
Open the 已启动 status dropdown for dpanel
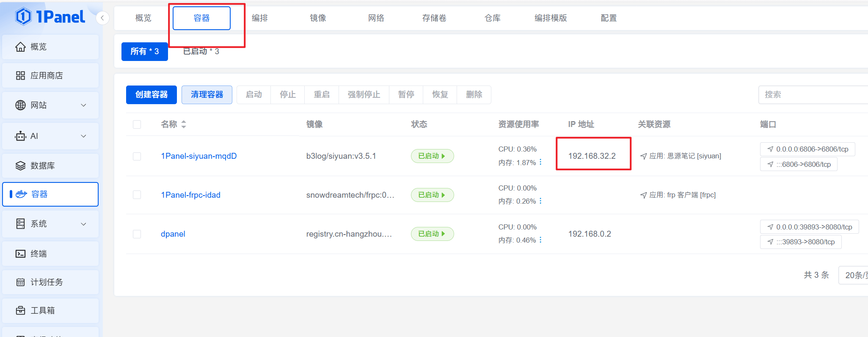click(432, 234)
